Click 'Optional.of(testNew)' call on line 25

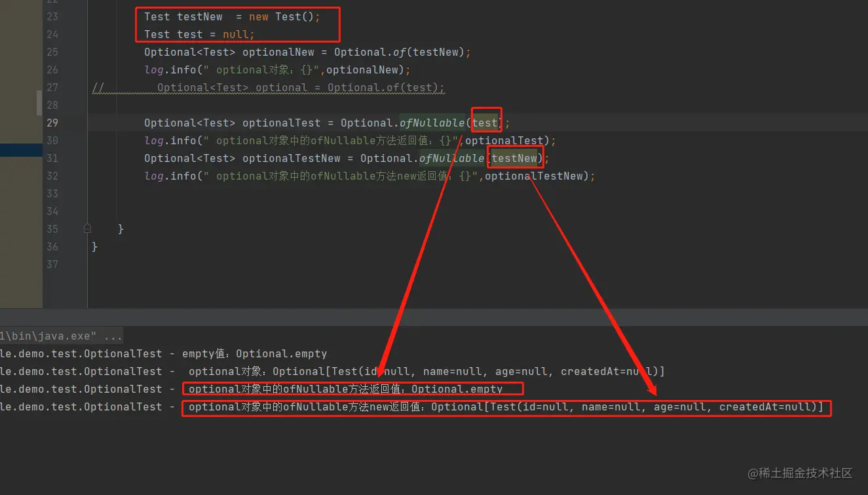click(x=400, y=52)
